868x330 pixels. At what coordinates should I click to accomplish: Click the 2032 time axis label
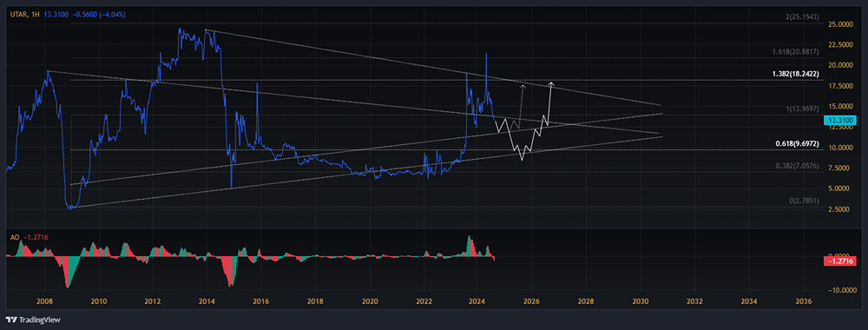(694, 301)
